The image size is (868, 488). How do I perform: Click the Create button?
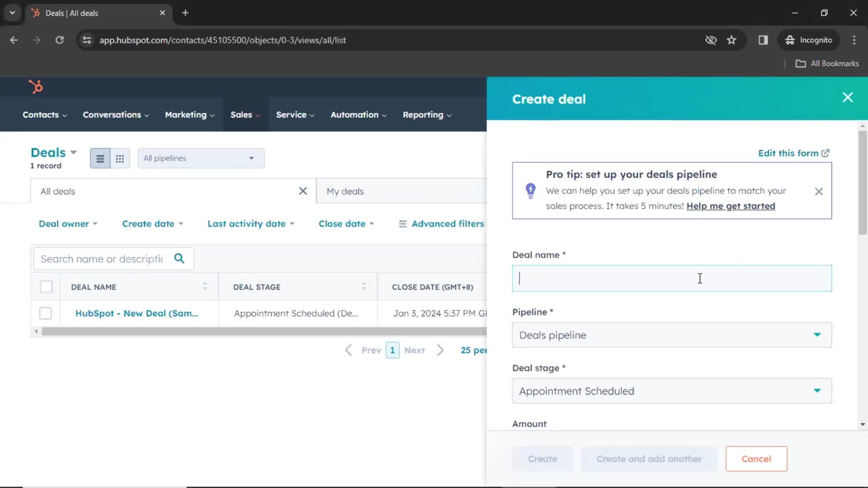(x=542, y=459)
